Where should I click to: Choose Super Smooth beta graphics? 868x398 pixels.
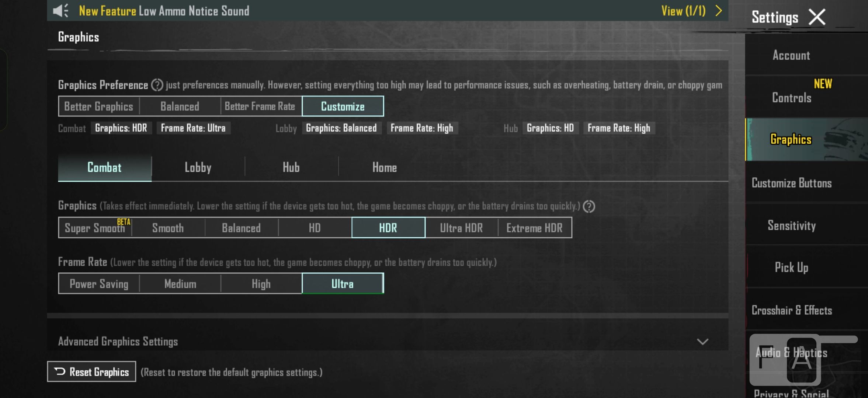tap(95, 228)
